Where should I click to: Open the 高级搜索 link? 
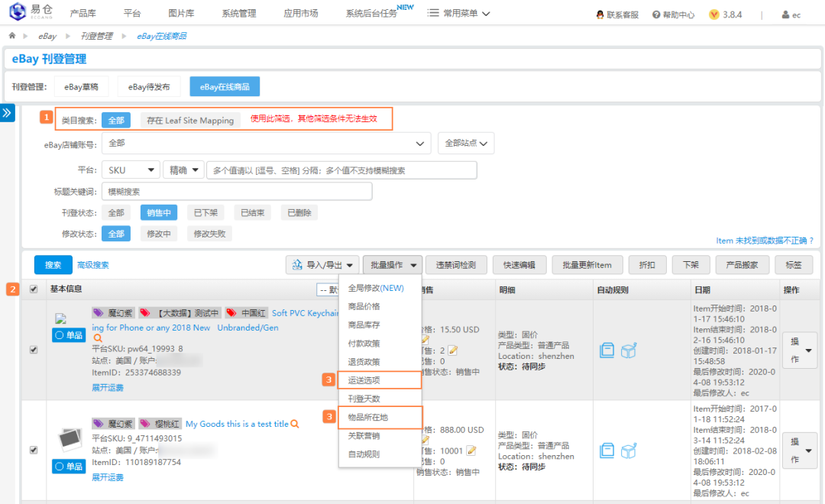point(93,265)
